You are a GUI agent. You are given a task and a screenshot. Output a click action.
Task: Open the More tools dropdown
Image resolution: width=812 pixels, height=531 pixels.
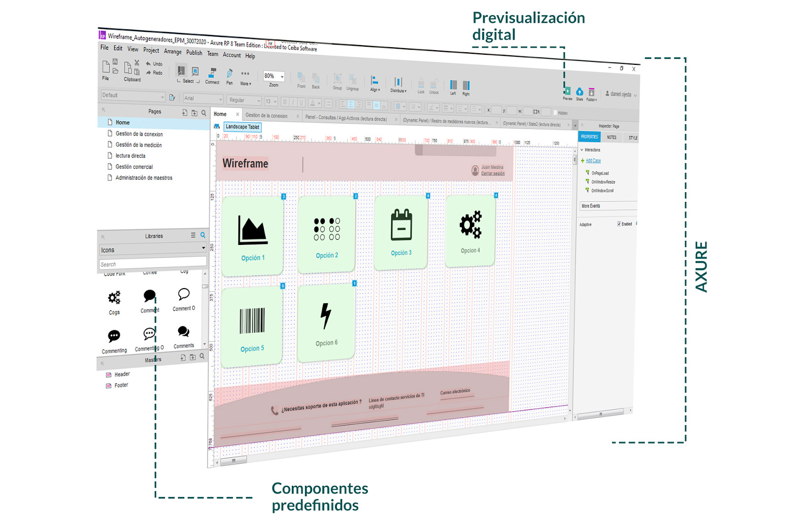coord(246,78)
